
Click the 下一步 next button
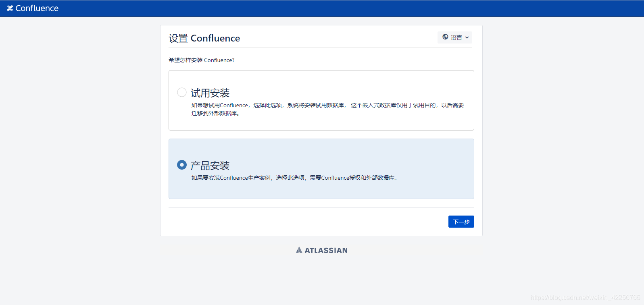[461, 222]
